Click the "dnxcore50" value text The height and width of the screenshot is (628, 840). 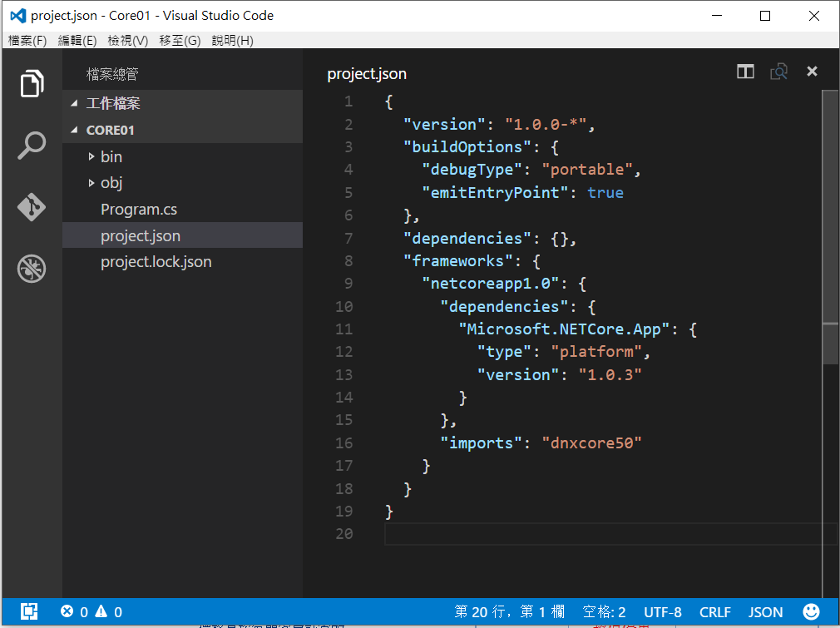[x=591, y=443]
